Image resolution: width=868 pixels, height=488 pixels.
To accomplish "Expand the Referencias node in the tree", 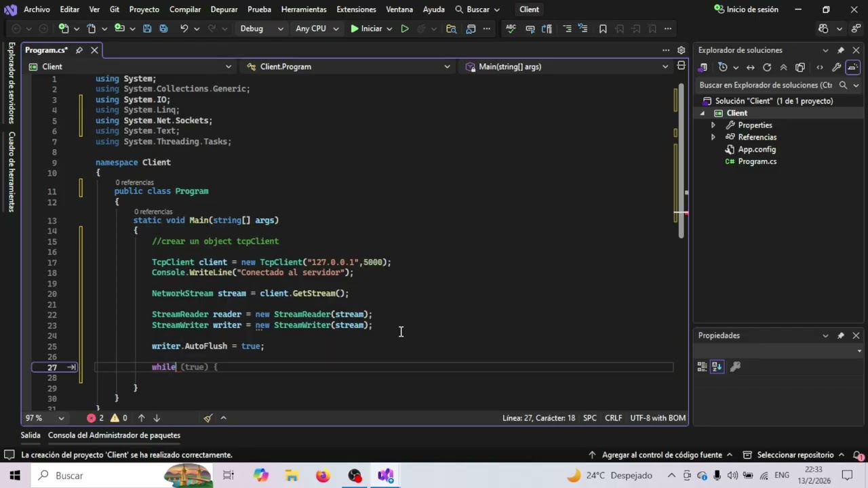I will 713,137.
